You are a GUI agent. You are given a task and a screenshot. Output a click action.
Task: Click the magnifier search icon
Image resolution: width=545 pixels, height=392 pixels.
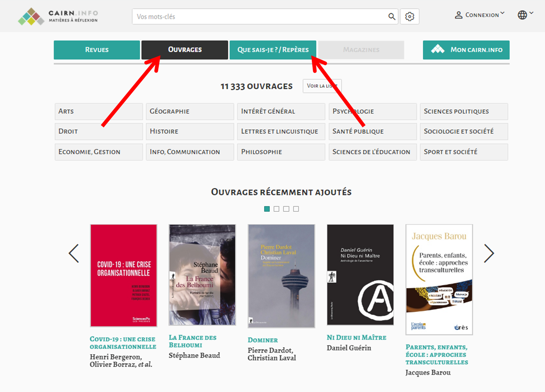(392, 16)
